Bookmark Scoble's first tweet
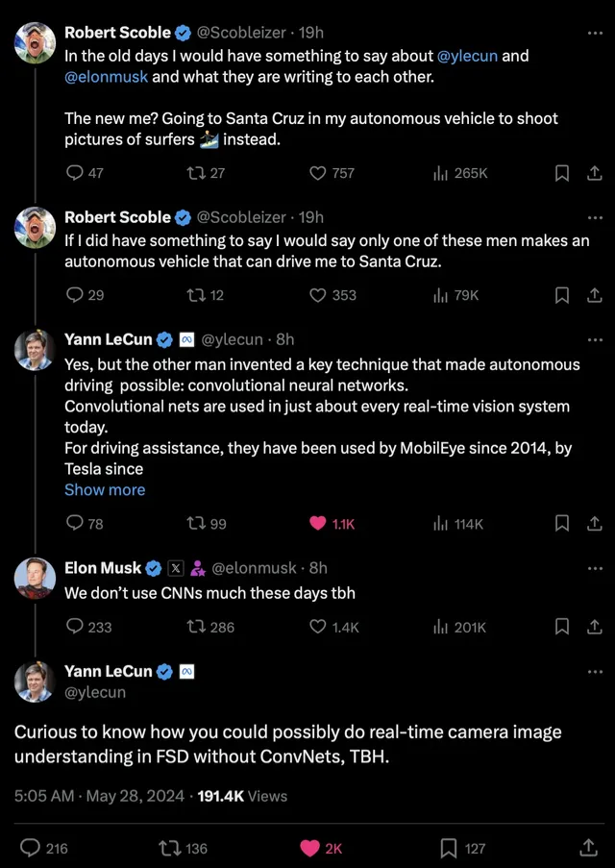The image size is (615, 868). (563, 173)
